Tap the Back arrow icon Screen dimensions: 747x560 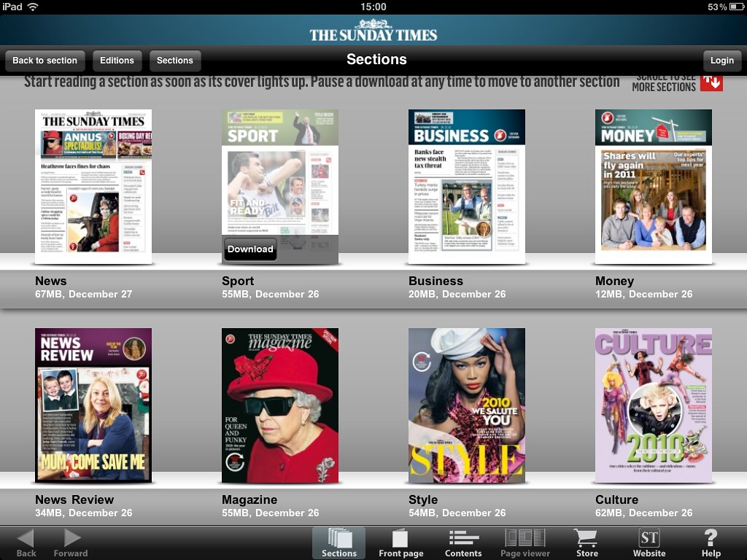pos(26,540)
